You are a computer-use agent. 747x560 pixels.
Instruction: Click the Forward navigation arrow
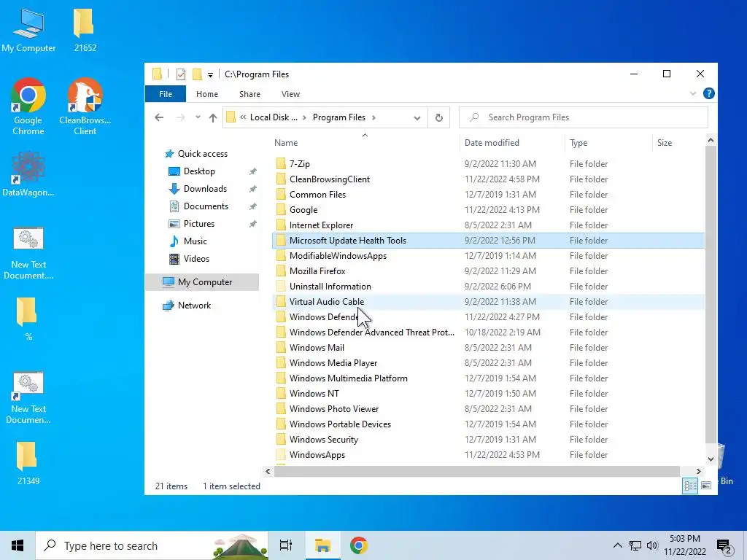tap(181, 117)
